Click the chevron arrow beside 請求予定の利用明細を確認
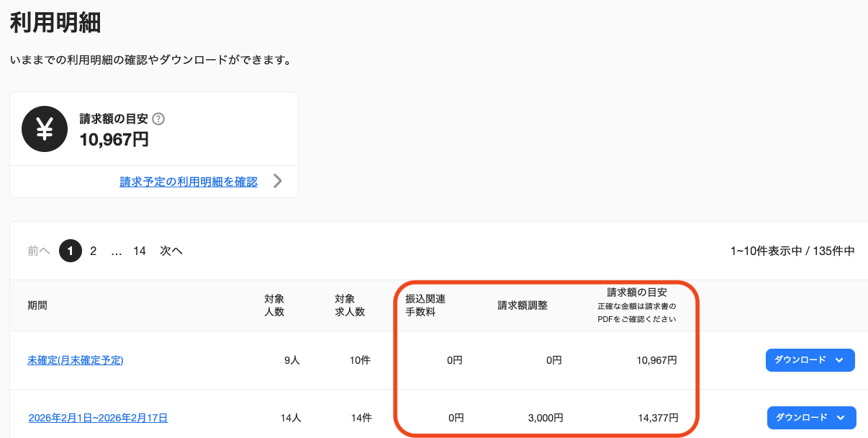 tap(278, 181)
